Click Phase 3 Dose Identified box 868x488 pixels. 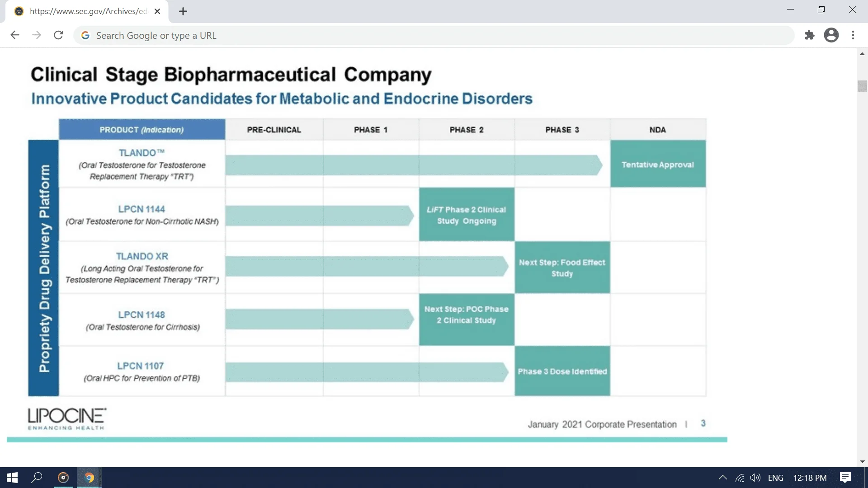[562, 371]
